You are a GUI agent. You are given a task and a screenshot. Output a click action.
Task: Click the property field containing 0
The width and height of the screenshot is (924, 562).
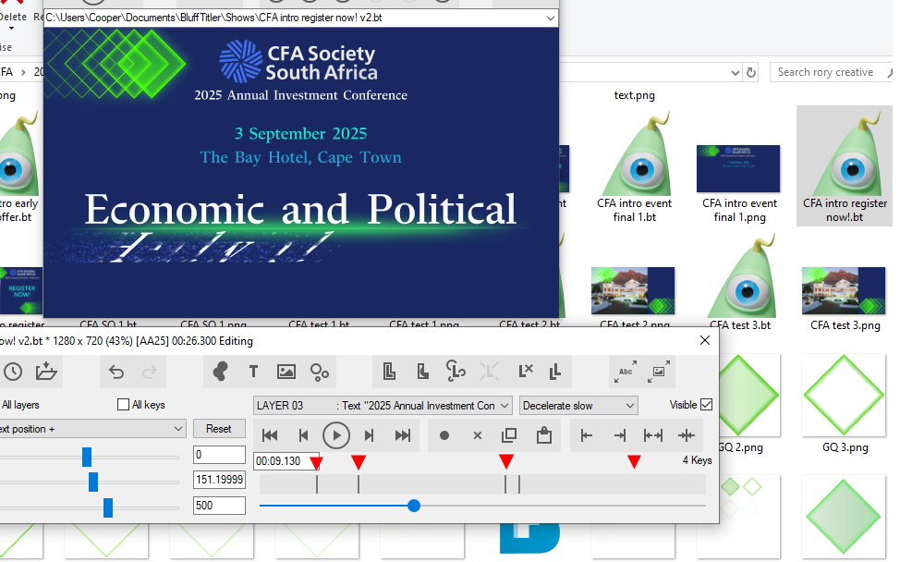219,455
